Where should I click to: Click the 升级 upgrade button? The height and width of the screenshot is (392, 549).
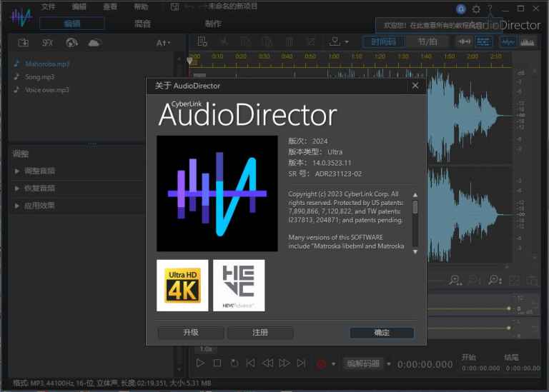[x=190, y=333]
